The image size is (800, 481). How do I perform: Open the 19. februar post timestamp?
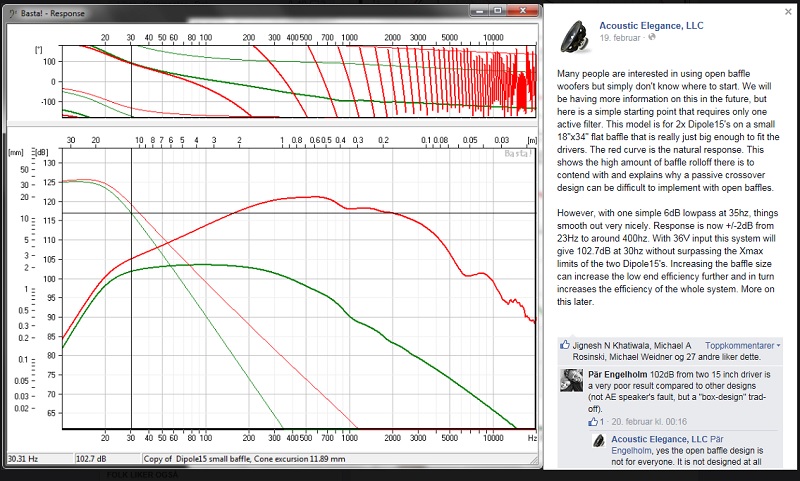tap(620, 38)
